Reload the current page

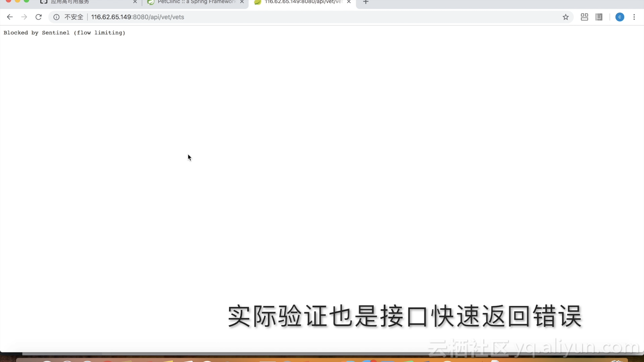[x=39, y=17]
